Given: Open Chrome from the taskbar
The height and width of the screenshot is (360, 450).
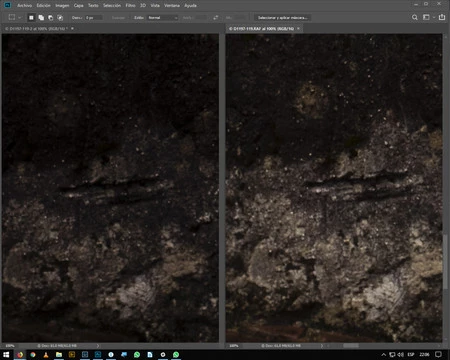Looking at the screenshot, I should (33, 355).
